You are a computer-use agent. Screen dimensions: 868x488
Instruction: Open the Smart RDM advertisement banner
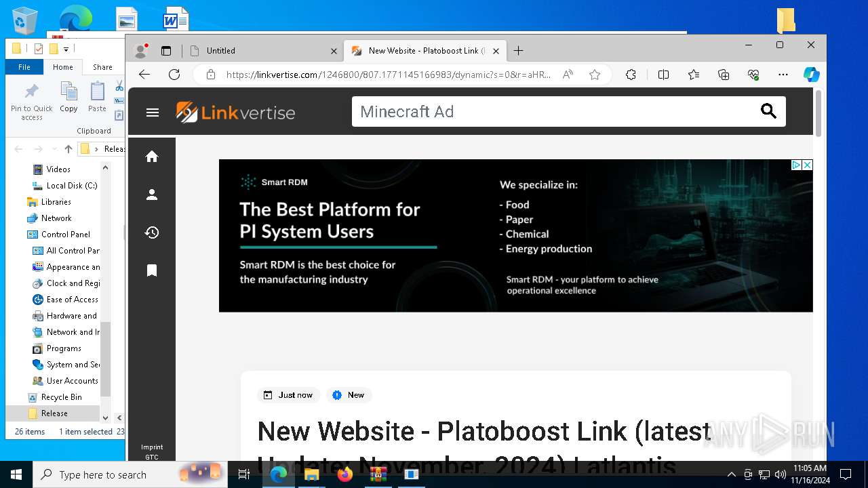click(x=515, y=236)
